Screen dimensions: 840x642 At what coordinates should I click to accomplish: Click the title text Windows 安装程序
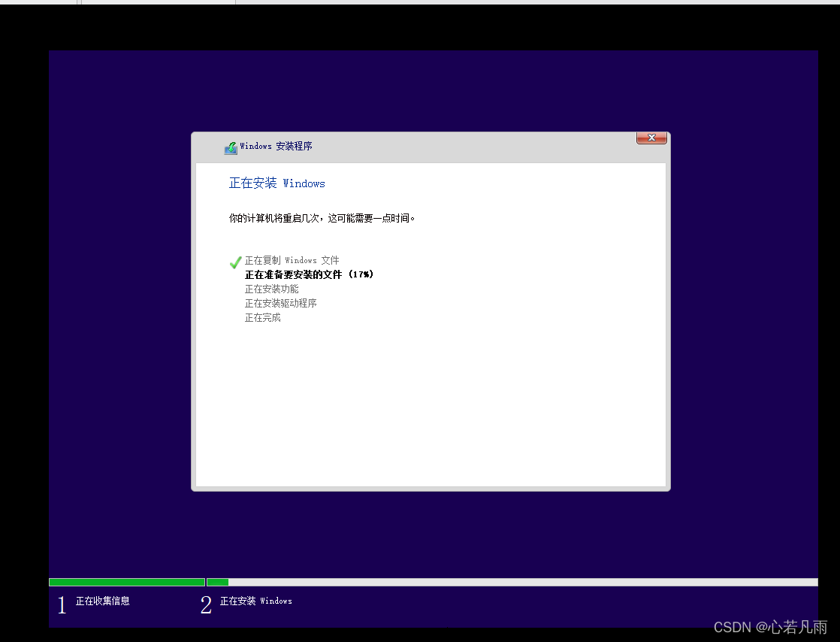point(276,147)
